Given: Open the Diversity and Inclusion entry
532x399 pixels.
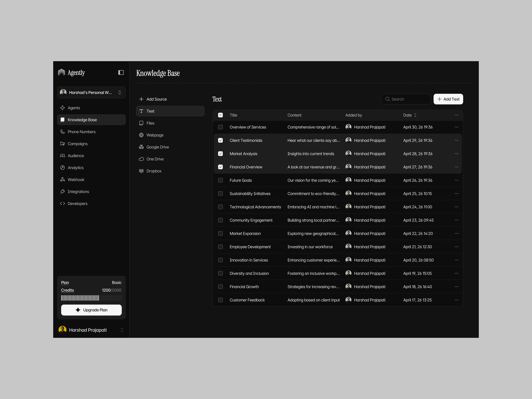Looking at the screenshot, I should tap(249, 273).
